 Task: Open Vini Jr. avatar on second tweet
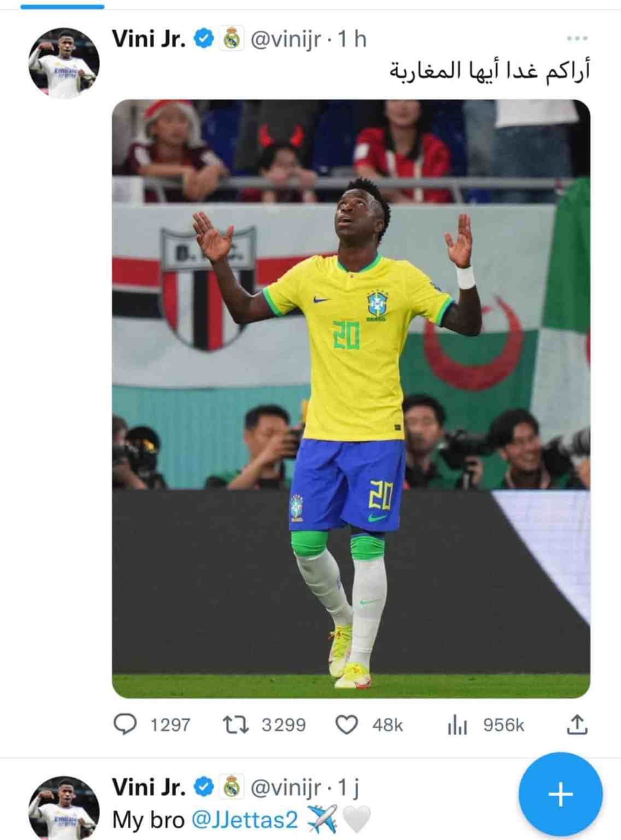[x=64, y=808]
